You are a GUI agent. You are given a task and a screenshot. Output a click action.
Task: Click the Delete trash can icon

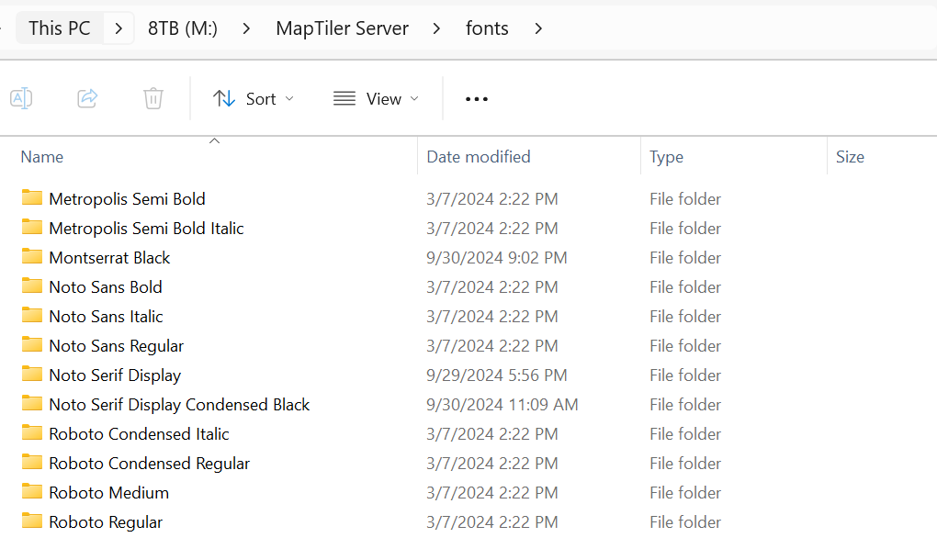pos(153,98)
